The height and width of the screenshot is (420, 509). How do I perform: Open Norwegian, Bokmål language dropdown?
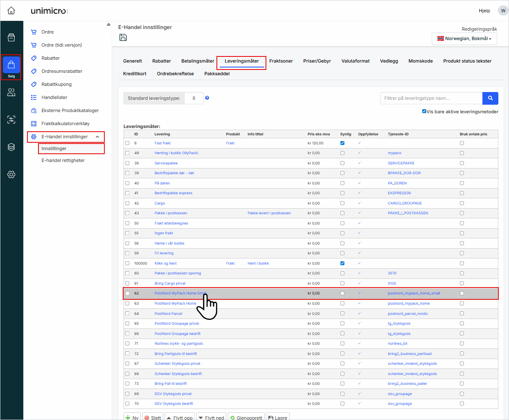point(464,38)
